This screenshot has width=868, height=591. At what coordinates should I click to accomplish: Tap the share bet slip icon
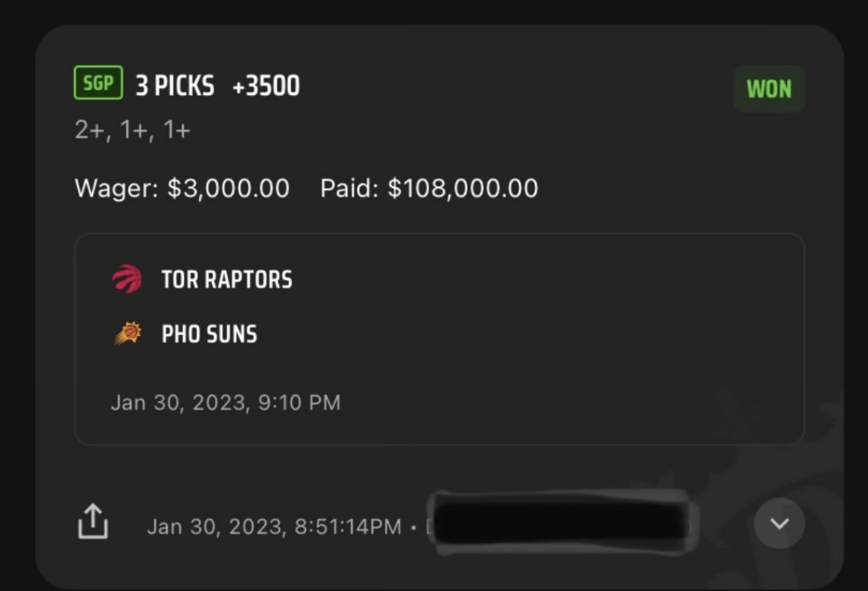click(93, 522)
